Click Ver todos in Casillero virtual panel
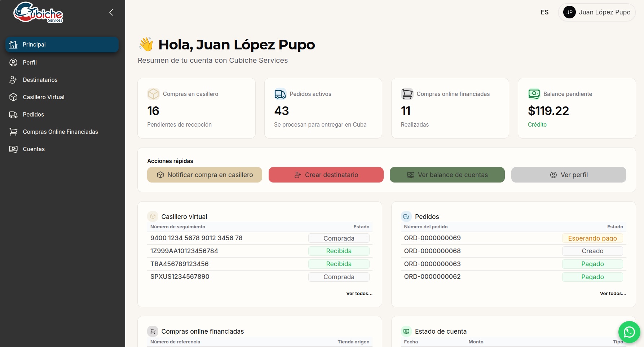This screenshot has height=347, width=644. [x=360, y=293]
